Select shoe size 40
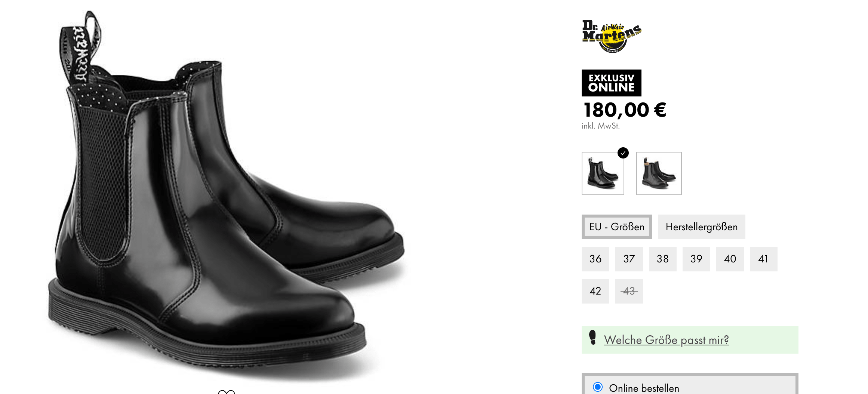Image resolution: width=868 pixels, height=394 pixels. click(730, 259)
